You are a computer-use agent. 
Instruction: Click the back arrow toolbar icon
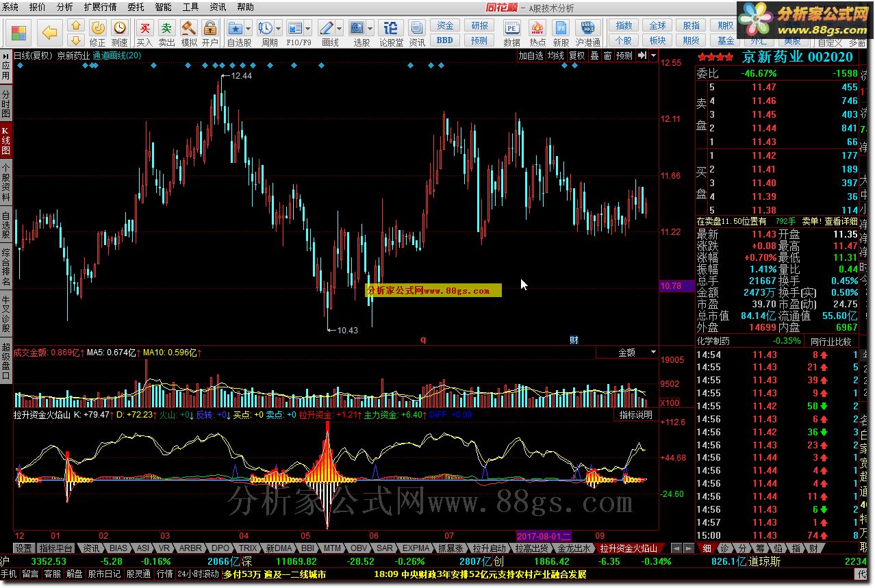50,31
